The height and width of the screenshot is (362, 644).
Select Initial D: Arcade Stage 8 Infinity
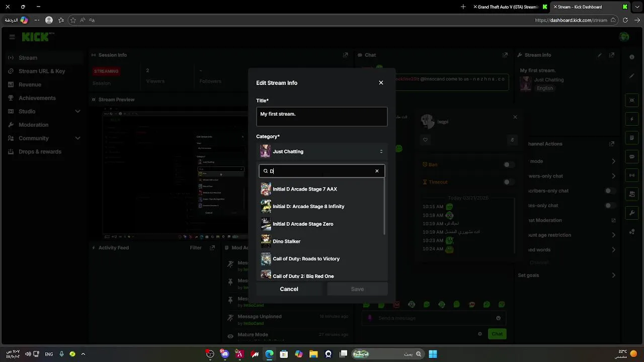(321, 207)
